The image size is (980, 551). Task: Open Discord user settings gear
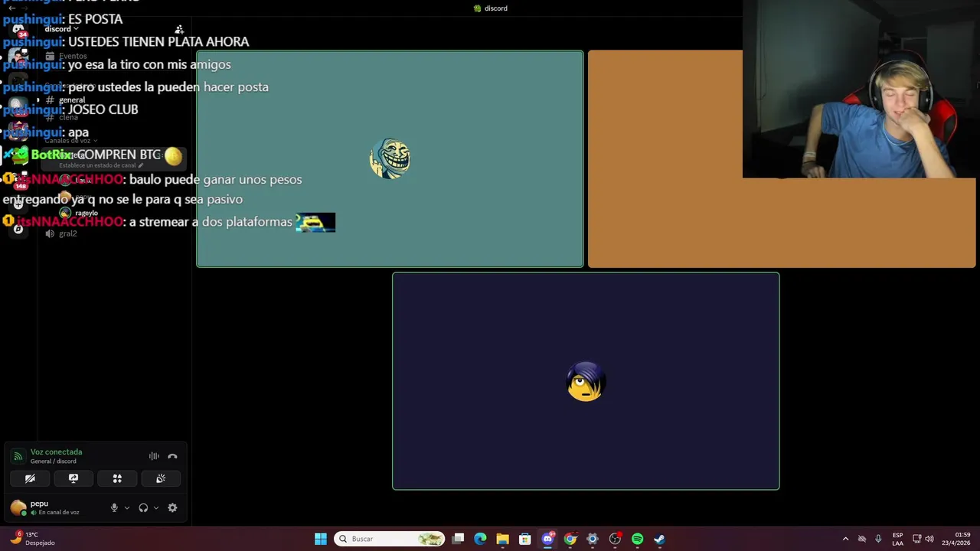tap(172, 507)
